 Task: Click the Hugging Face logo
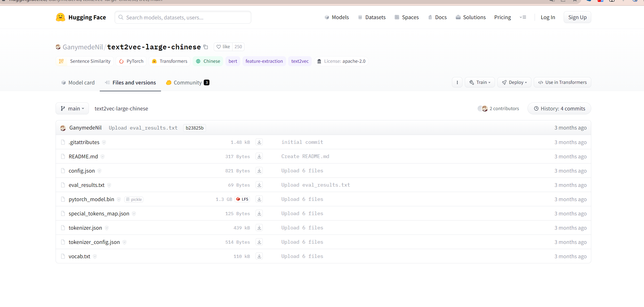click(x=81, y=17)
